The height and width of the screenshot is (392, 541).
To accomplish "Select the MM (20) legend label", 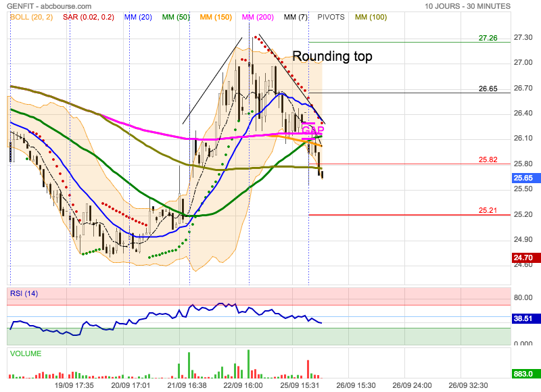I will pyautogui.click(x=138, y=17).
